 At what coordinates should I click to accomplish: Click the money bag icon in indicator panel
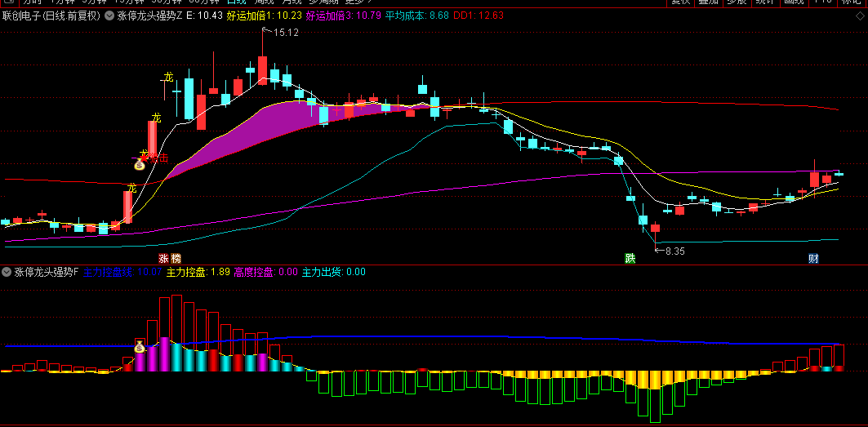point(140,347)
